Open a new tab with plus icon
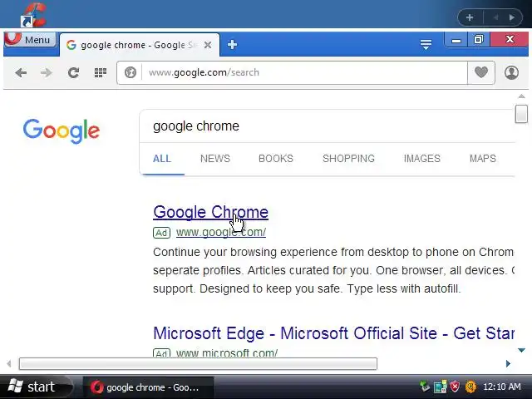Viewport: 532px width, 399px height. point(233,44)
